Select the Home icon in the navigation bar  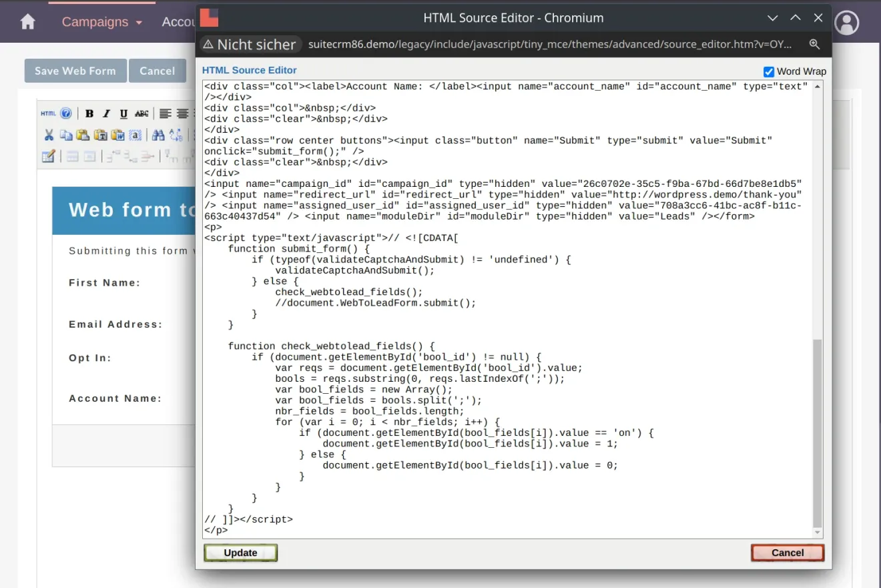[27, 21]
